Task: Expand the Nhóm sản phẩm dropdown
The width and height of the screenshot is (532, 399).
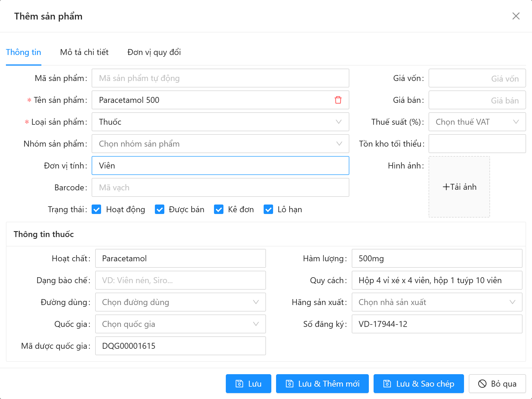Action: (x=220, y=144)
